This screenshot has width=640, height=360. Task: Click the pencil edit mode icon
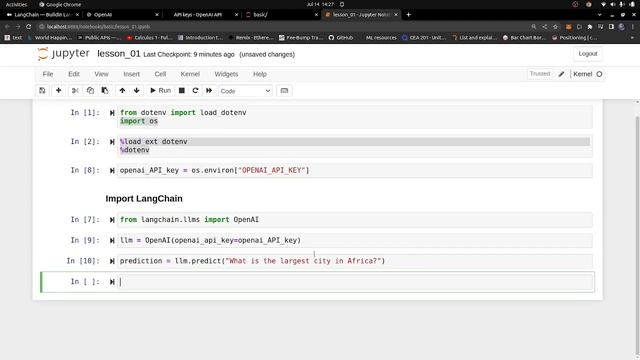[x=562, y=74]
